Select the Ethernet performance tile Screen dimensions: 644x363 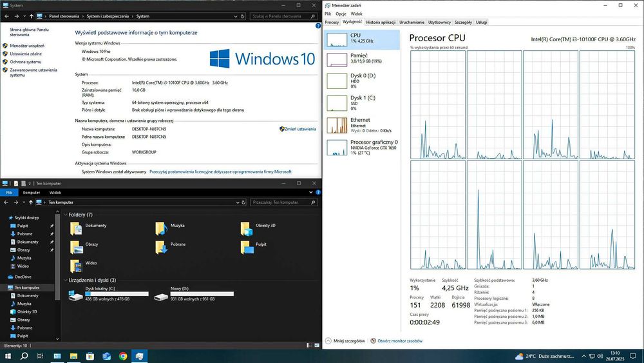click(x=361, y=125)
